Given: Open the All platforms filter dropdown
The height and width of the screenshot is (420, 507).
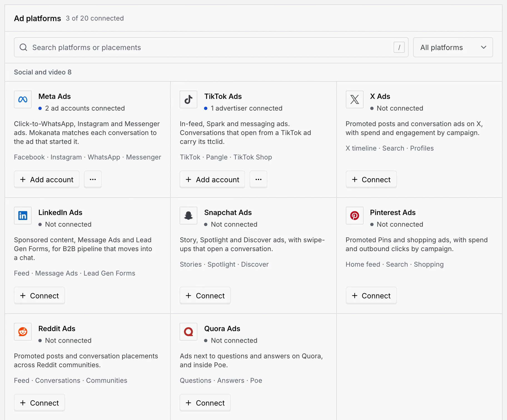Looking at the screenshot, I should click(453, 47).
